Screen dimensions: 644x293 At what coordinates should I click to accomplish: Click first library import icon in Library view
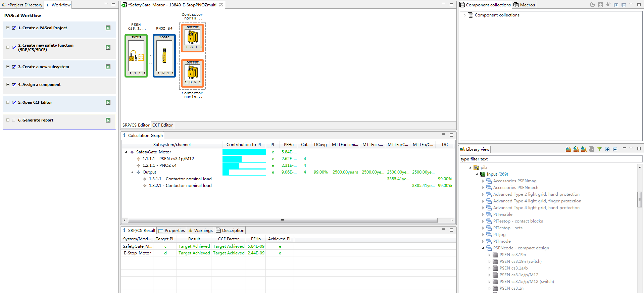pyautogui.click(x=568, y=149)
